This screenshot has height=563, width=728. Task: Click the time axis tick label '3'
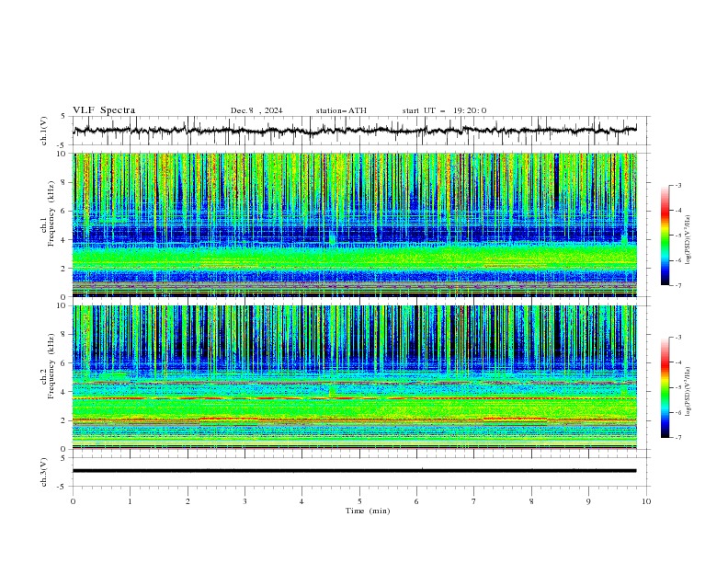pos(245,501)
